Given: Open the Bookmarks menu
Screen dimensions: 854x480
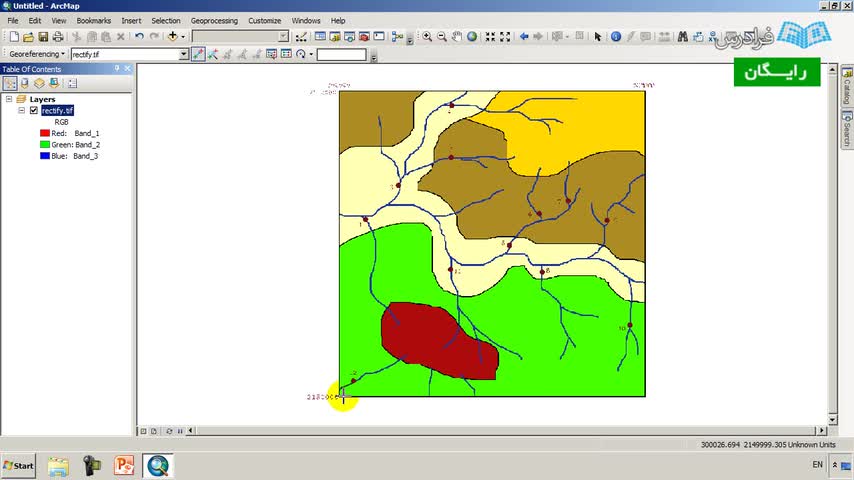Looking at the screenshot, I should click(x=94, y=21).
